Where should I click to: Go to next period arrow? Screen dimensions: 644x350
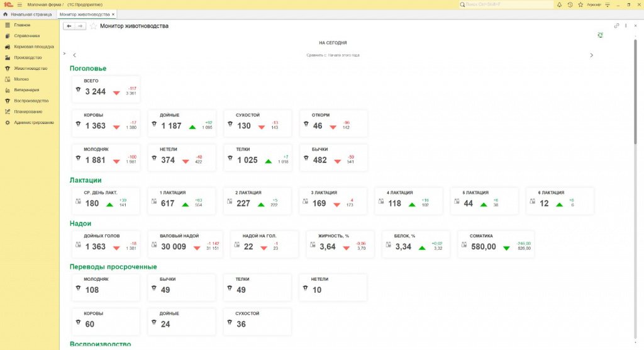[591, 55]
